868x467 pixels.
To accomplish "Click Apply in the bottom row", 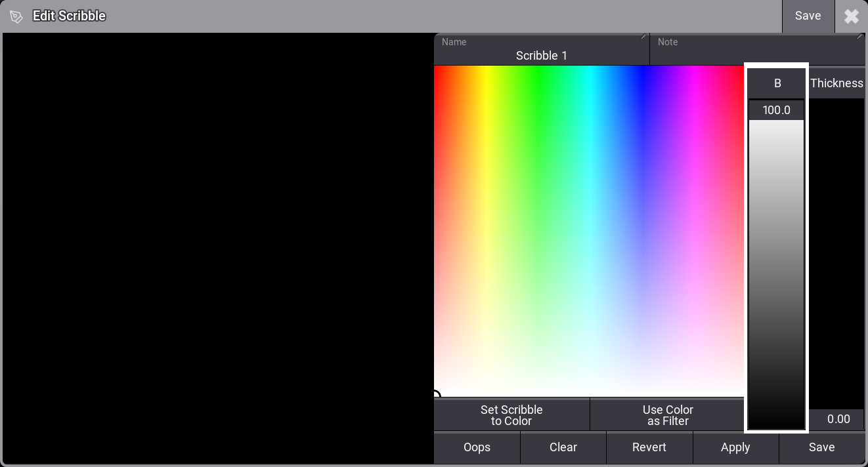I will (x=735, y=447).
